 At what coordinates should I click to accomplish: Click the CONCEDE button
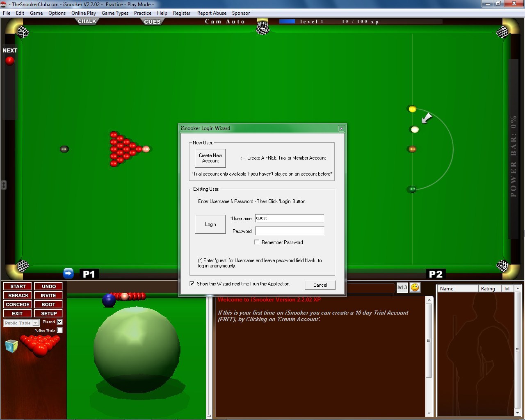point(18,304)
